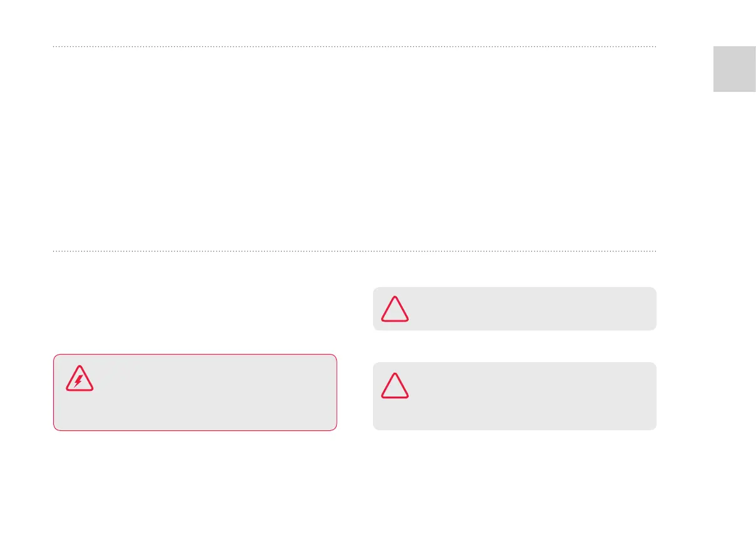Screen dimensions: 756x546
Task: Click the lower gray caution box's empty text area
Action: tap(532, 397)
